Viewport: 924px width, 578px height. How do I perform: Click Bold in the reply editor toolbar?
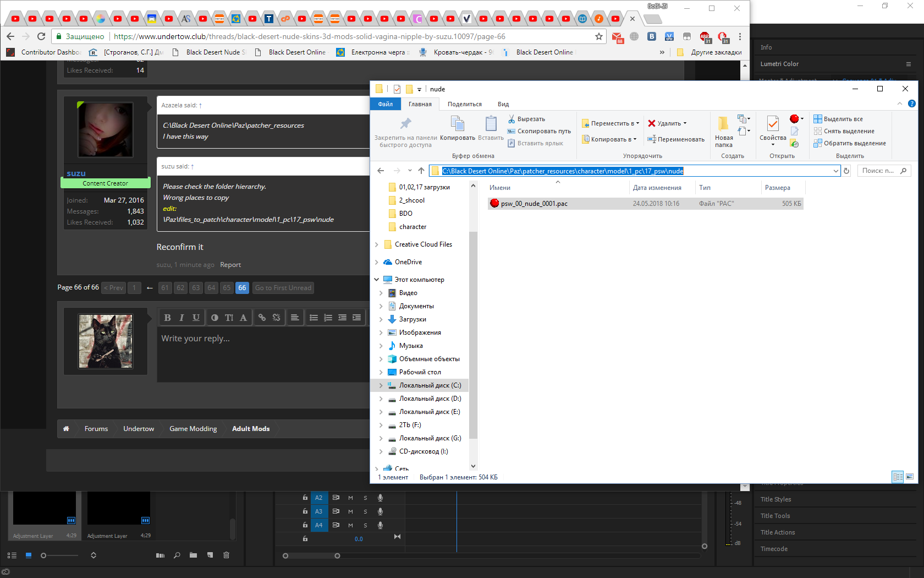pos(167,318)
